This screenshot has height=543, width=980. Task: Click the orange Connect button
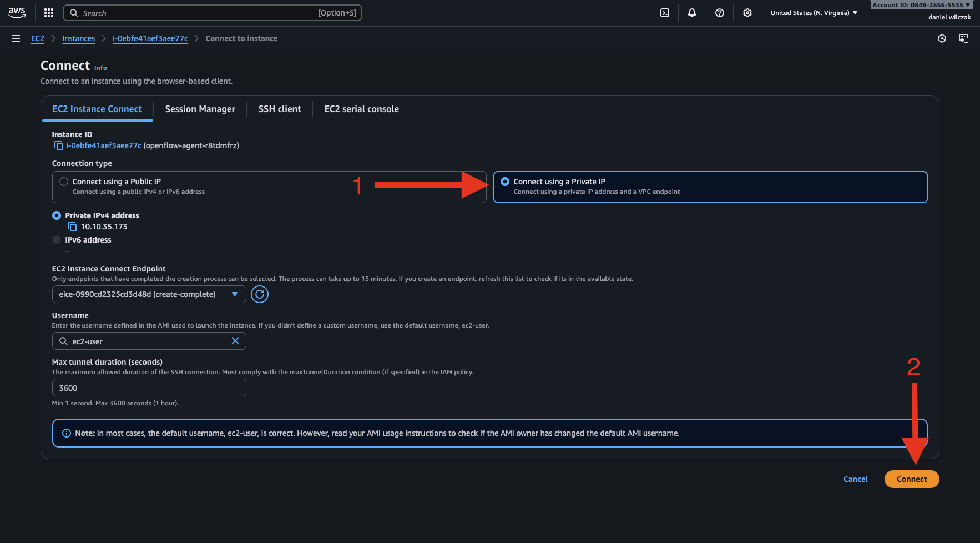tap(911, 479)
